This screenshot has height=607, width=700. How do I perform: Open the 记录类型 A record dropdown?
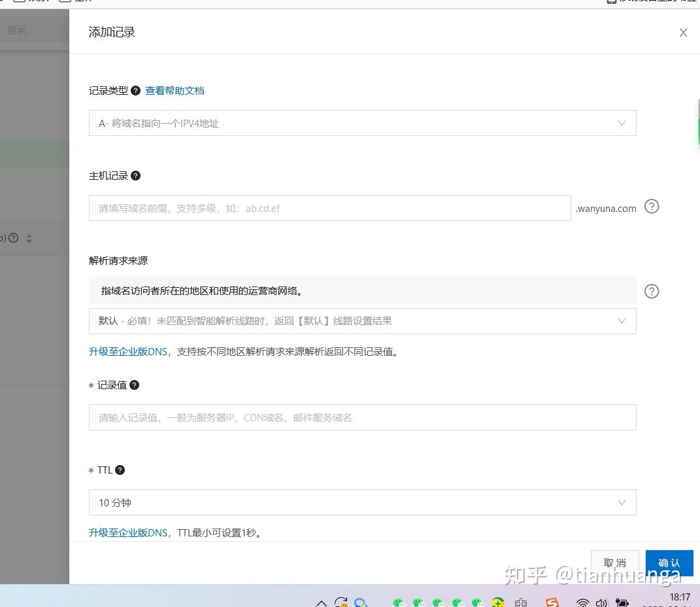(362, 123)
